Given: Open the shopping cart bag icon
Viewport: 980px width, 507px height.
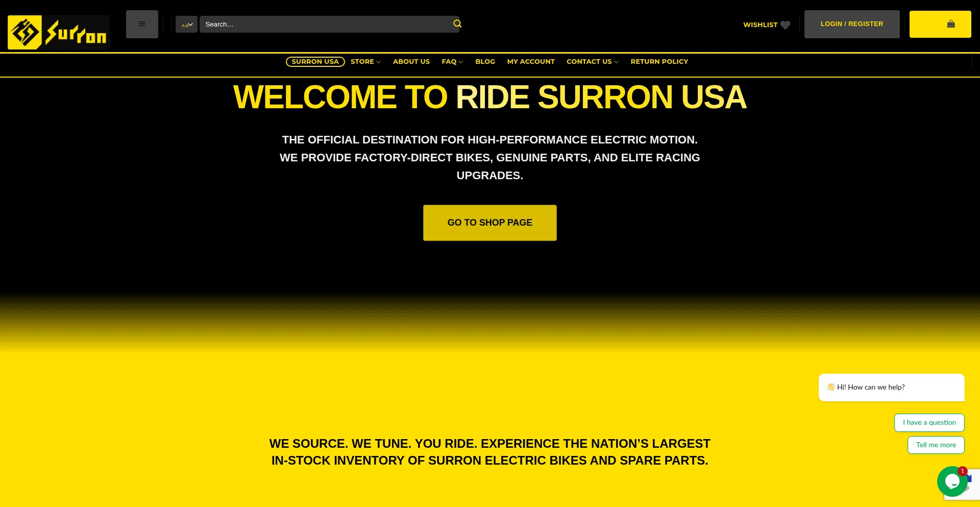Looking at the screenshot, I should click(x=951, y=24).
